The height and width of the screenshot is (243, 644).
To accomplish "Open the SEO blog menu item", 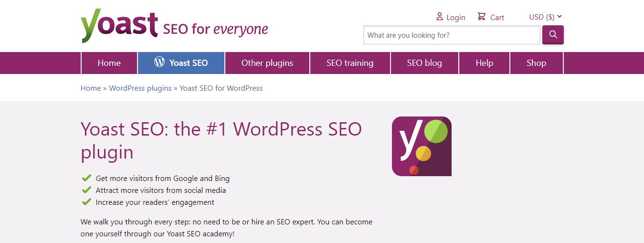I will (424, 63).
